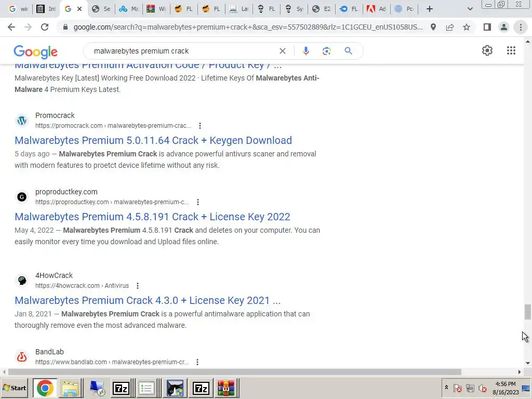Open WinRAR from the taskbar

(226, 388)
